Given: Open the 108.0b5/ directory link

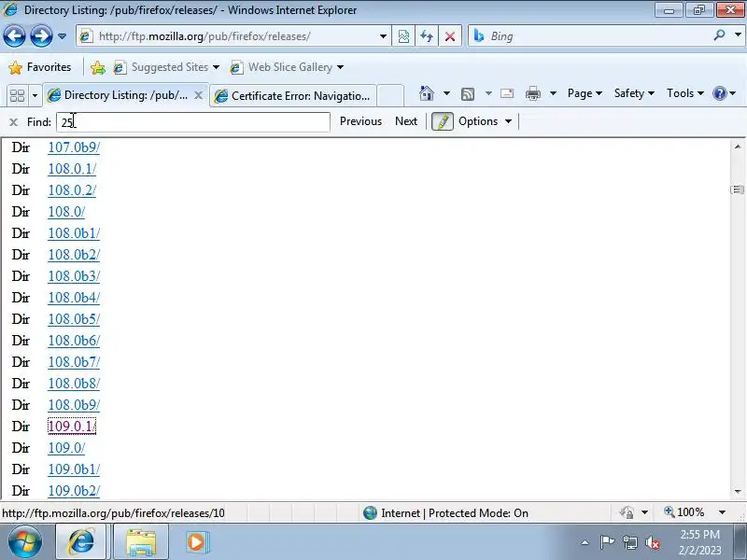Looking at the screenshot, I should pyautogui.click(x=74, y=319).
